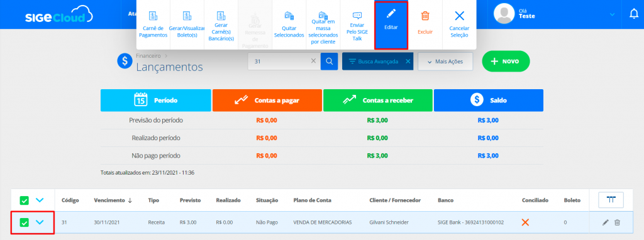
Task: Click the Editar pencil button
Action: click(391, 25)
